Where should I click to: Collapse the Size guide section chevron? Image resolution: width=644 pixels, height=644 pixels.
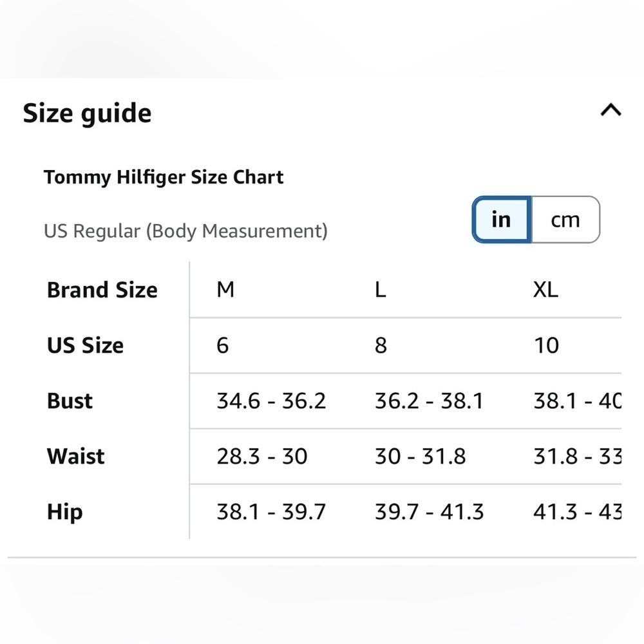[611, 111]
